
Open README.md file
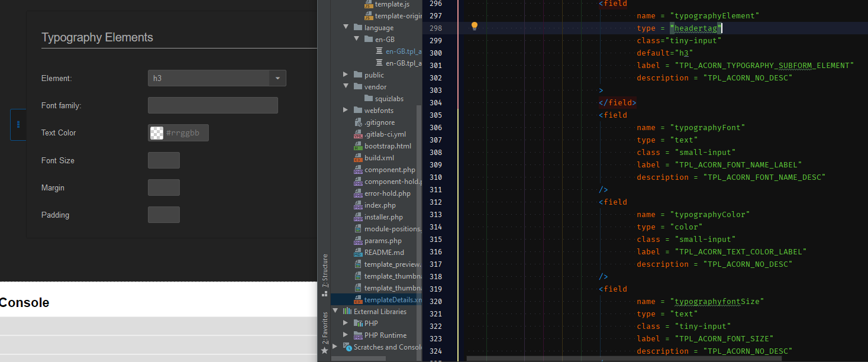pos(384,252)
